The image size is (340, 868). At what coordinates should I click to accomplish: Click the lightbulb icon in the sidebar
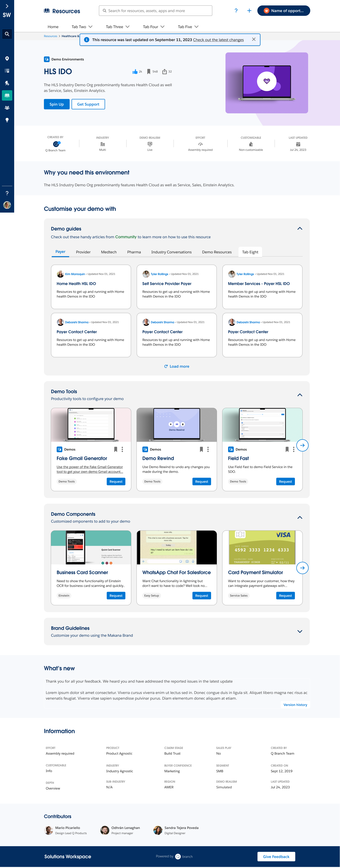click(x=7, y=120)
